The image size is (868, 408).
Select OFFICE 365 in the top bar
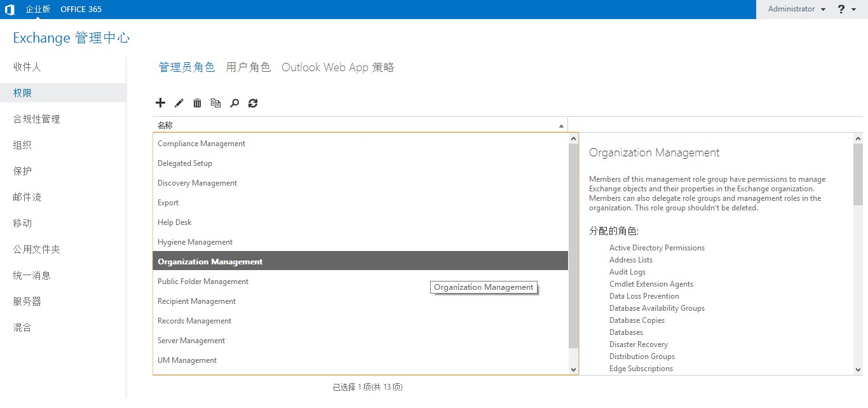click(x=81, y=10)
